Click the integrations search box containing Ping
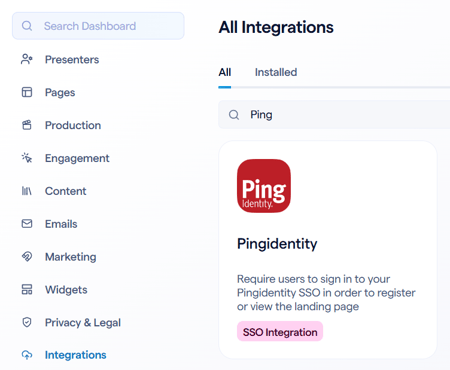The image size is (450, 370). (334, 115)
